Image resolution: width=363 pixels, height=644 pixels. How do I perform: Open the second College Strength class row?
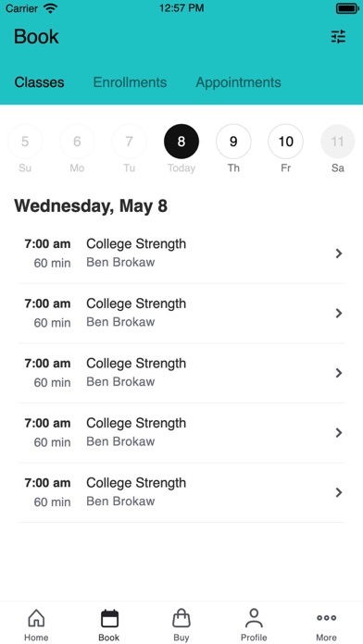coord(181,314)
